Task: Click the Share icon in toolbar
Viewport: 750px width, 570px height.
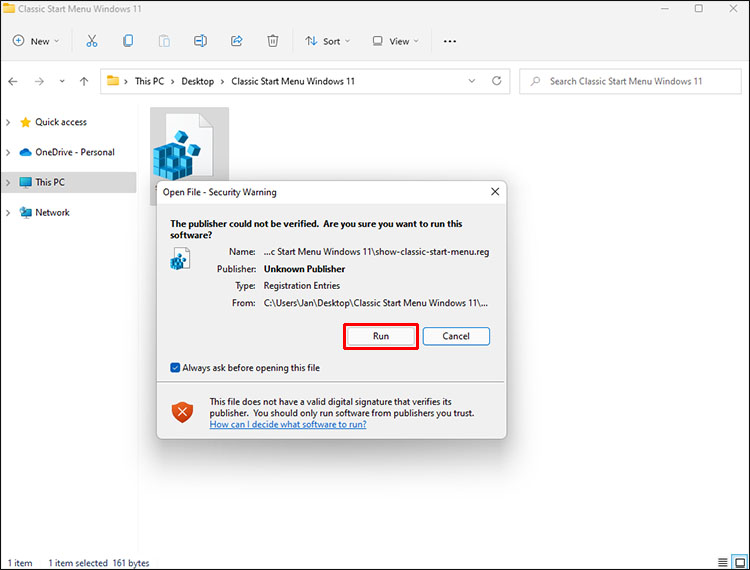Action: [236, 41]
